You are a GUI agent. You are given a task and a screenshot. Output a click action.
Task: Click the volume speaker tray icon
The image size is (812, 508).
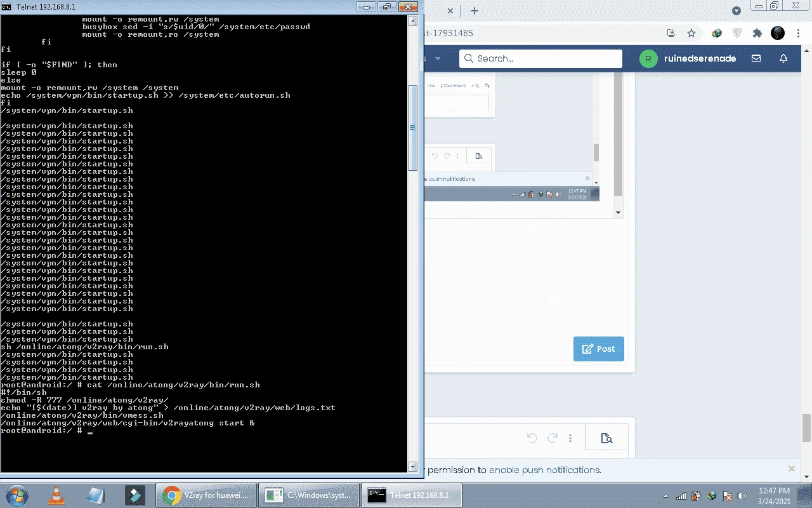click(x=742, y=496)
